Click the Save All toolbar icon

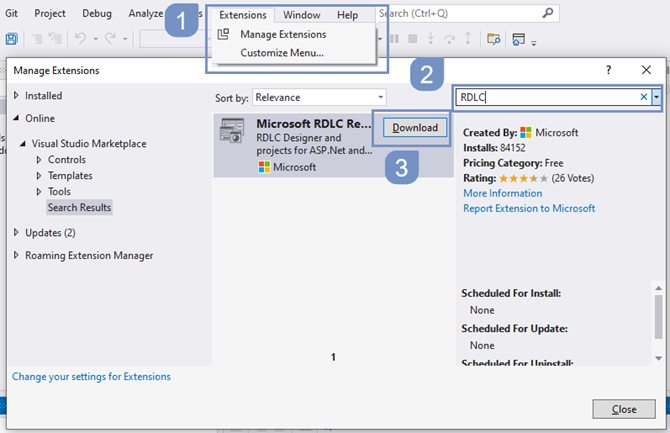coord(12,39)
